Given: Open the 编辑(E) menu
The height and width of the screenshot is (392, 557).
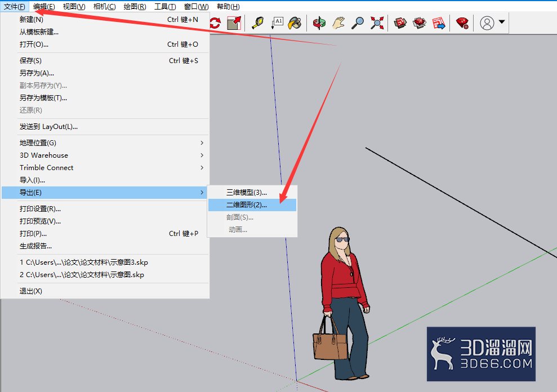Looking at the screenshot, I should tap(44, 7).
